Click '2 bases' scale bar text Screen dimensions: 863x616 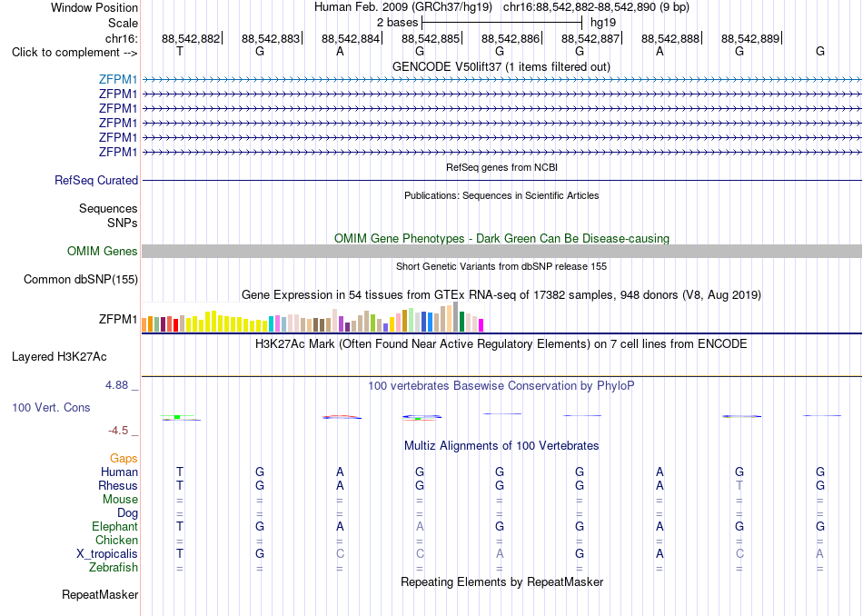397,23
